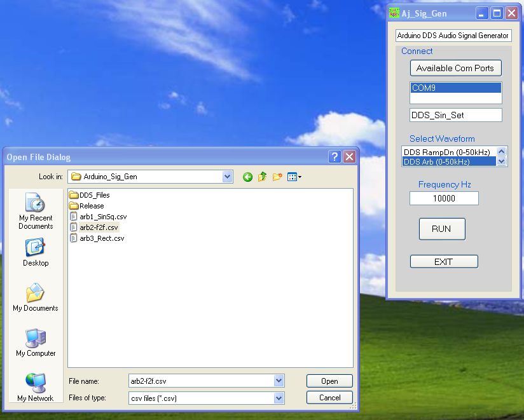Screen dimensions: 524x420
Task: Open the Files of type dropdown
Action: pos(278,398)
